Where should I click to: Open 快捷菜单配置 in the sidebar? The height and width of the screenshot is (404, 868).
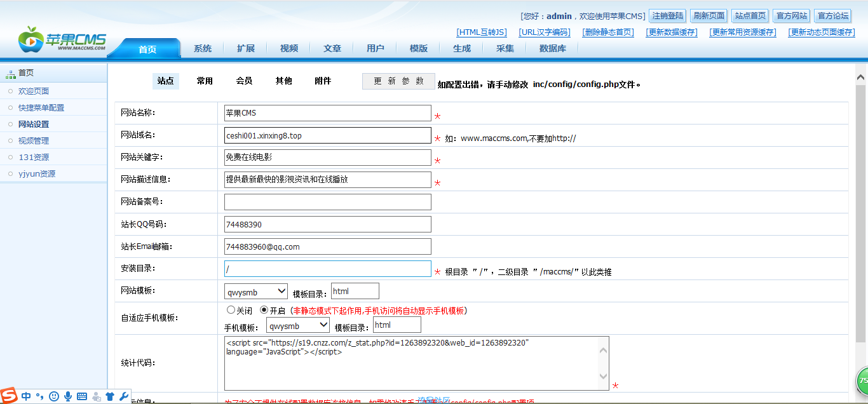pos(41,107)
